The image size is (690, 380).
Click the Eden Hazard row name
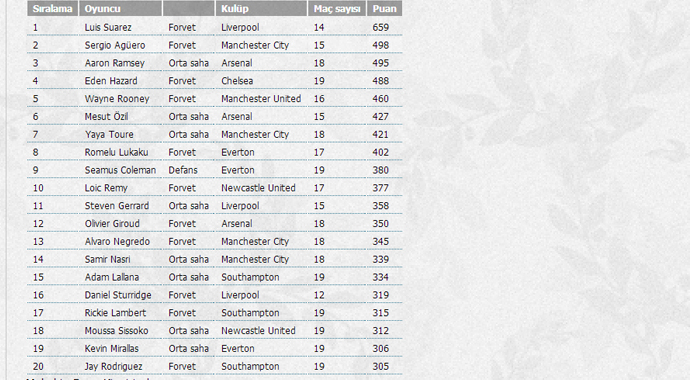[111, 81]
